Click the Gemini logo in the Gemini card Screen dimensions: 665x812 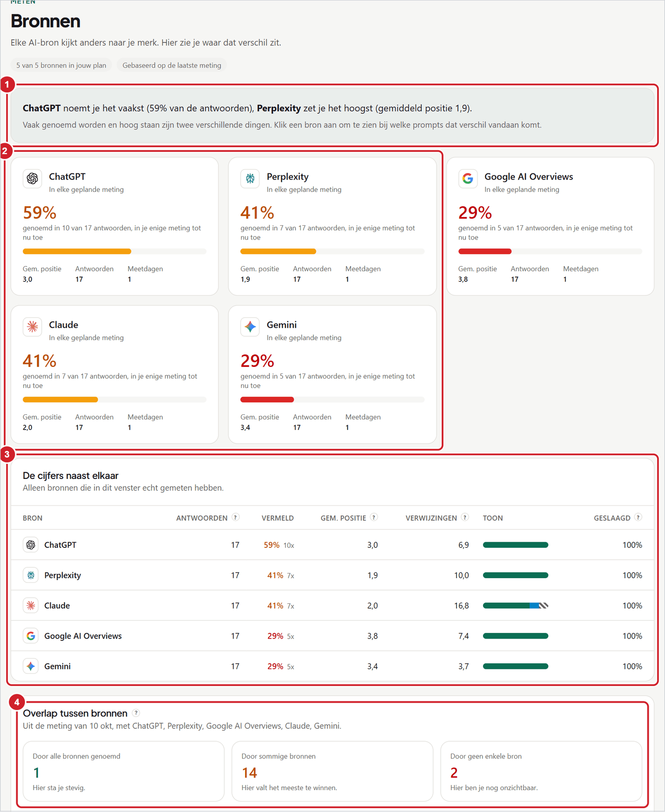click(250, 327)
